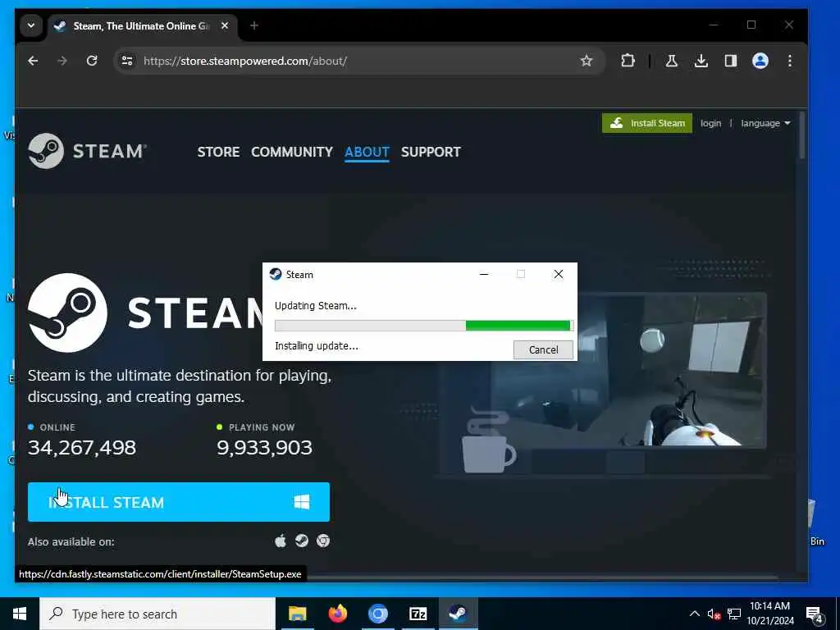
Task: Open a new browser tab
Action: point(254,25)
